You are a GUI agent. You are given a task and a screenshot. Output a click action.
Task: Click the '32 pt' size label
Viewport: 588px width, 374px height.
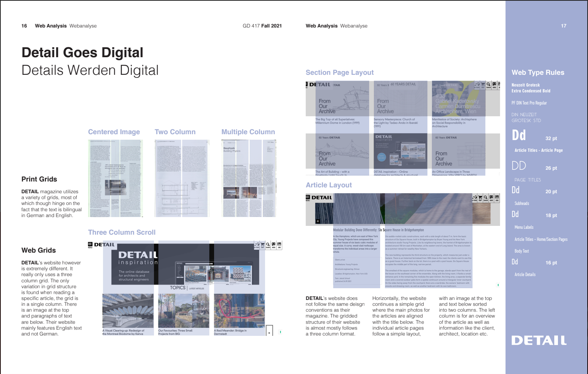coord(551,139)
